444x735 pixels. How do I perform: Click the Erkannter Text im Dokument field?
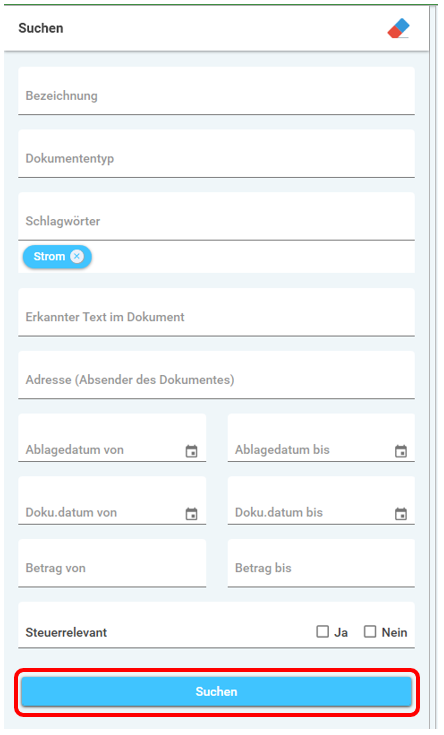click(216, 312)
